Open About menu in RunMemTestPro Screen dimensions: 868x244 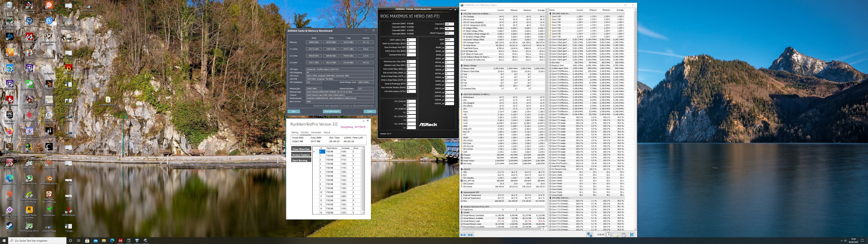[x=327, y=133]
